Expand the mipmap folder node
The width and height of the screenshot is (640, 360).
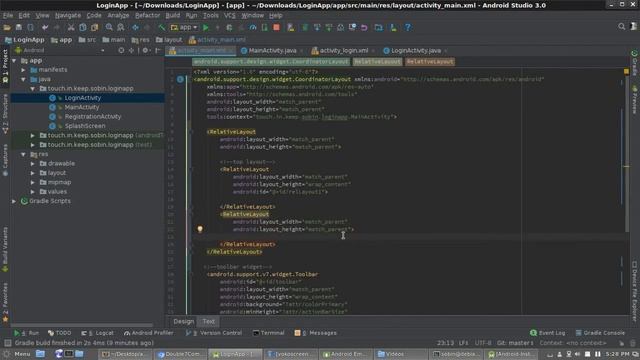click(x=33, y=182)
